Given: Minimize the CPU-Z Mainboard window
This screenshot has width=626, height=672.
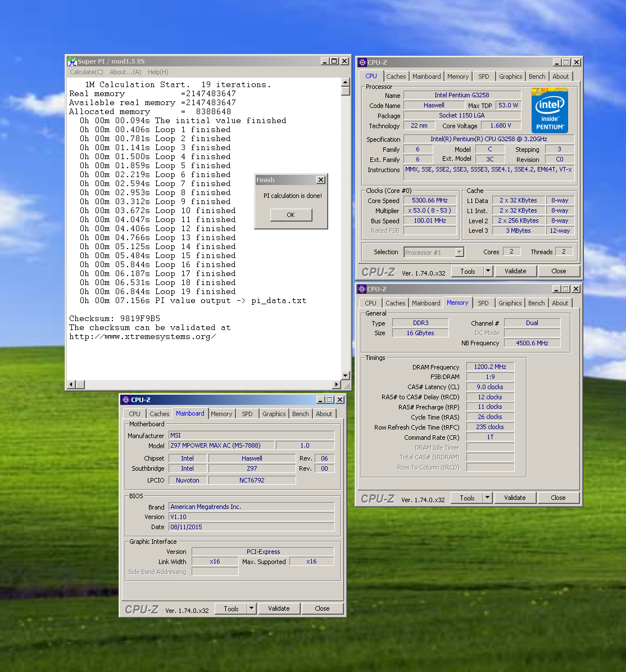Looking at the screenshot, I should tap(320, 400).
